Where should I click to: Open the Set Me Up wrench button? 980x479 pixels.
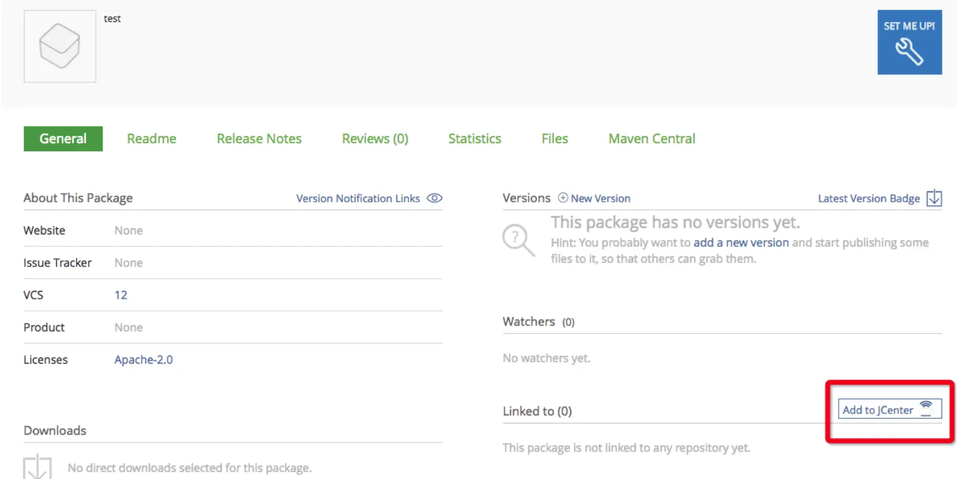tap(909, 42)
